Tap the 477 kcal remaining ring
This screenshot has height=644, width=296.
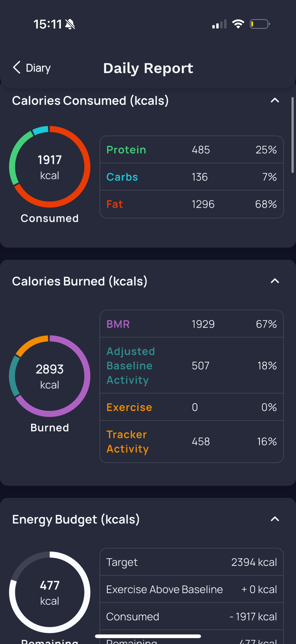(x=50, y=592)
